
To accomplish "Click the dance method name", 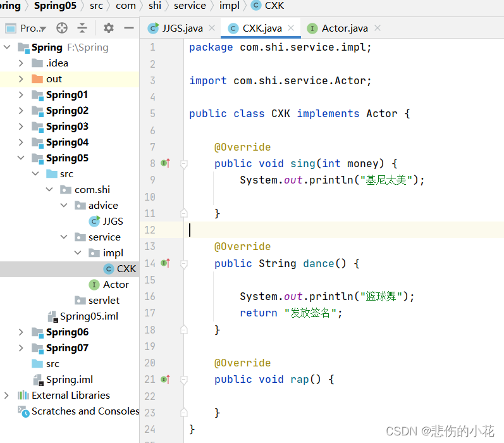I will click(x=319, y=263).
